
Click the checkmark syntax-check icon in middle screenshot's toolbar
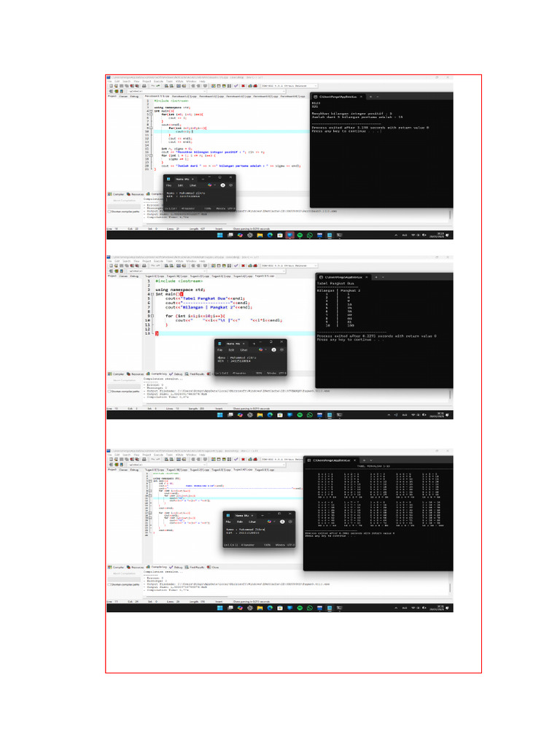point(236,266)
